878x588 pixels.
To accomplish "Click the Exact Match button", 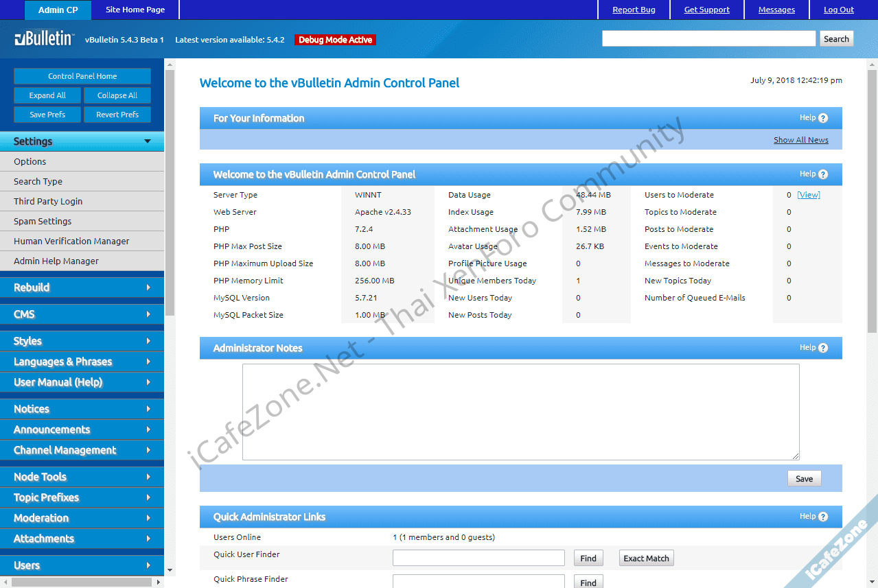I will coord(646,558).
